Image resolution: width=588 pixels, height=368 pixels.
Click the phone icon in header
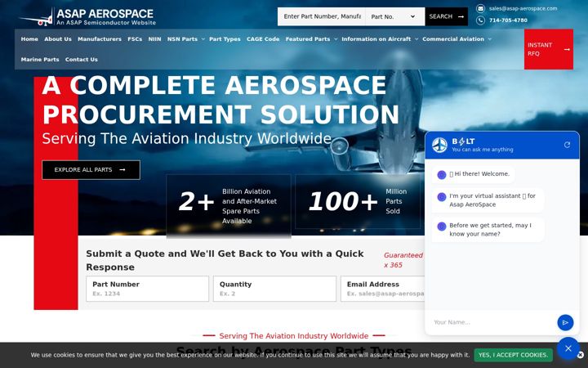[480, 20]
